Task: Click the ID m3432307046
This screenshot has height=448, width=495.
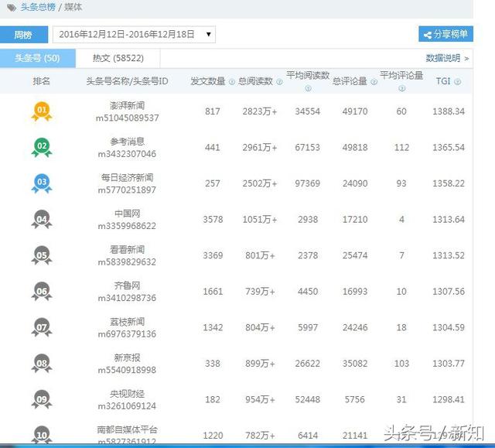Action: pyautogui.click(x=127, y=154)
